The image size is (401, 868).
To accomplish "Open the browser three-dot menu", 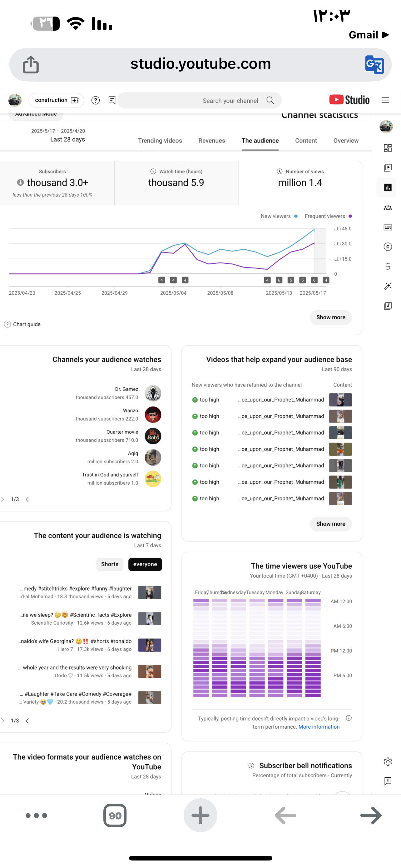I will tap(36, 816).
